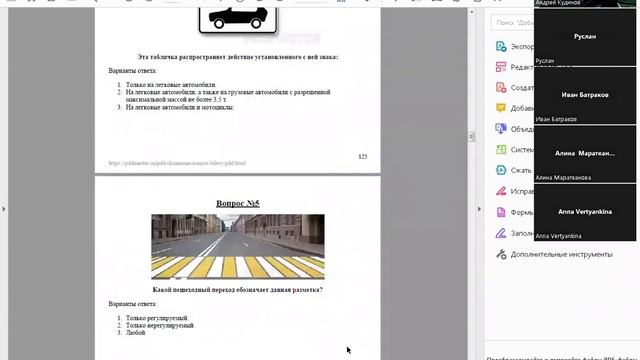
Task: Collapse the right tools pane arrow
Action: coord(479,209)
